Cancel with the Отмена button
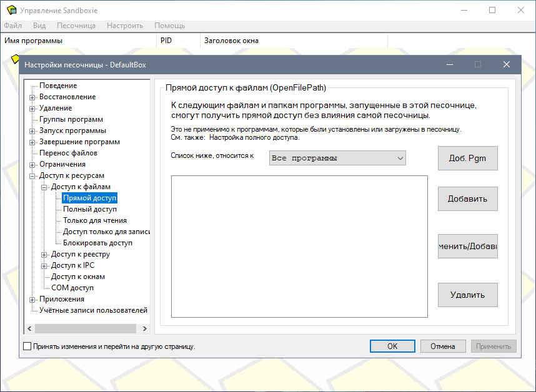The width and height of the screenshot is (536, 392). point(443,346)
